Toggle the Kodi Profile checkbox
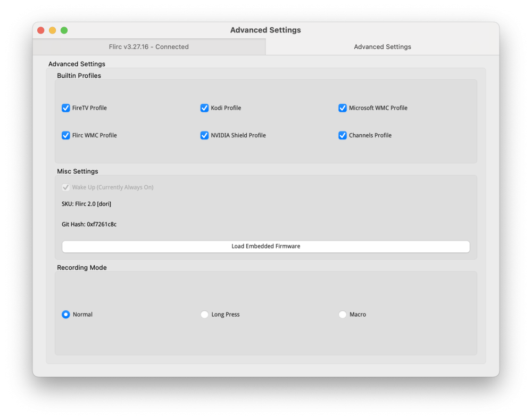This screenshot has width=532, height=420. click(204, 108)
